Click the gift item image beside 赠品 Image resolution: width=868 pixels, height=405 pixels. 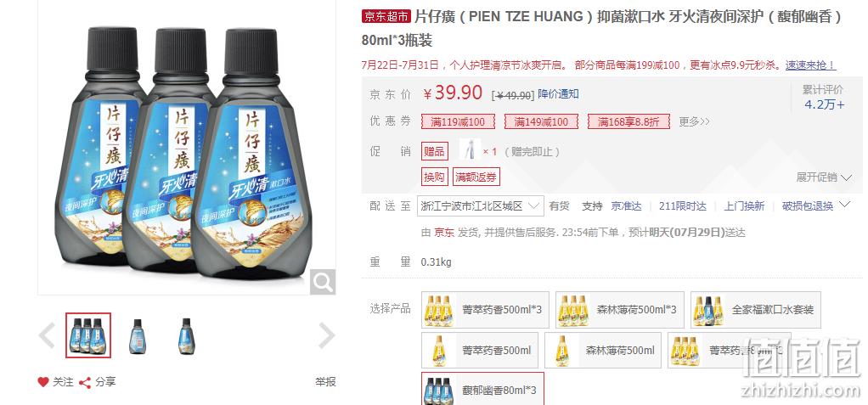(x=471, y=150)
